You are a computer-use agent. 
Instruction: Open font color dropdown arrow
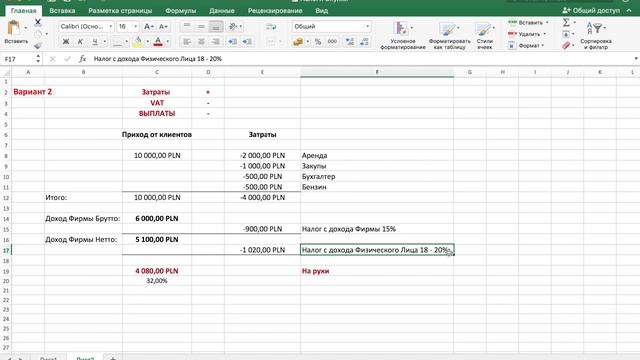click(167, 42)
